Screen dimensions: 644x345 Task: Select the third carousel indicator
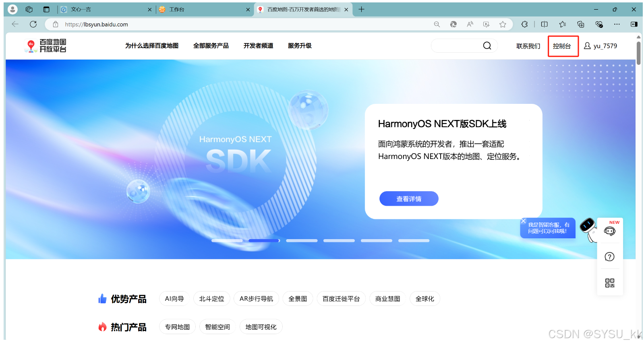[x=302, y=241]
